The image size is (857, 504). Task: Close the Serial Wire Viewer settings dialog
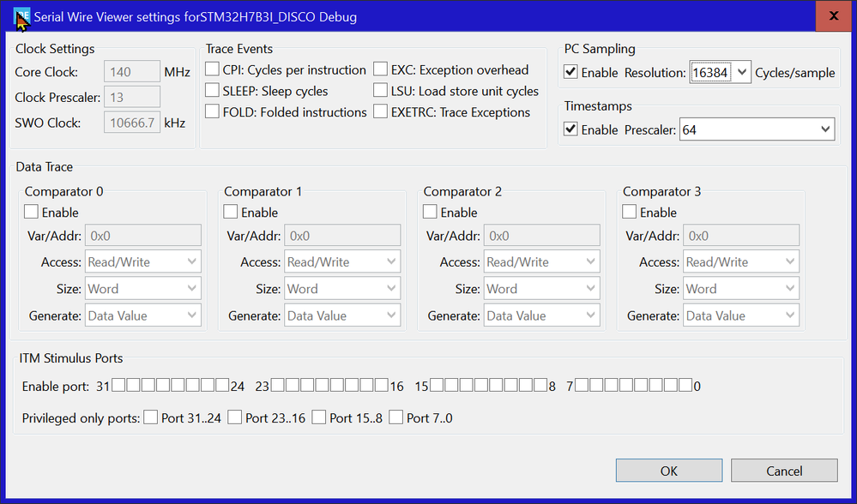pyautogui.click(x=834, y=15)
